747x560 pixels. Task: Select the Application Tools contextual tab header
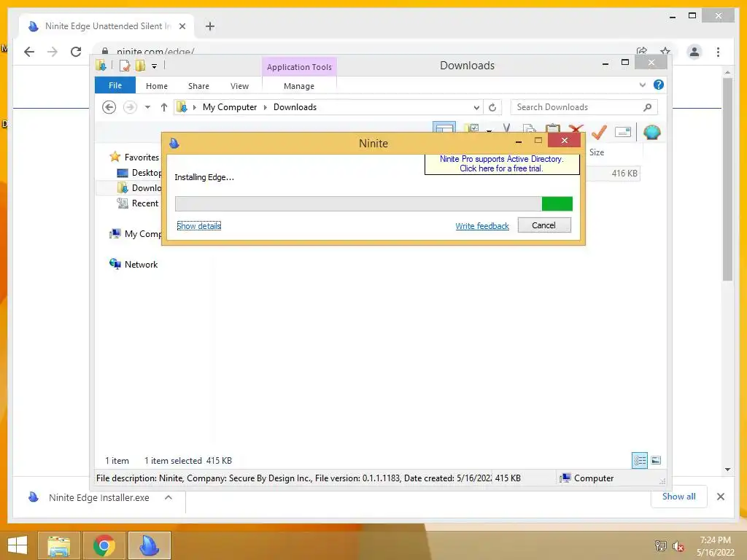coord(299,66)
